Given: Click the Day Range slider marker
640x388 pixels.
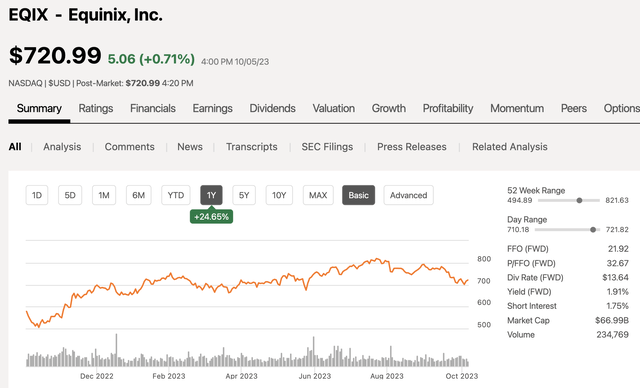Looking at the screenshot, I should (x=593, y=230).
